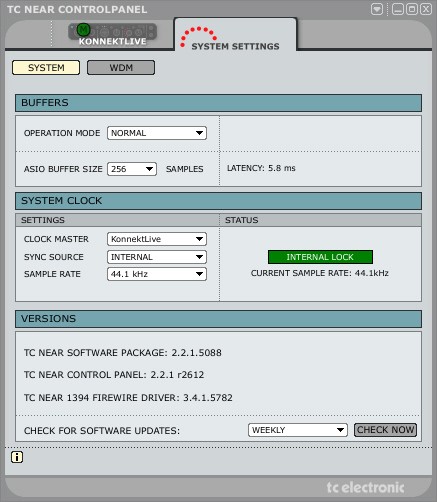The height and width of the screenshot is (502, 437).
Task: Click the CHECK FOR SOFTWARE UPDATES label
Action: 102,431
